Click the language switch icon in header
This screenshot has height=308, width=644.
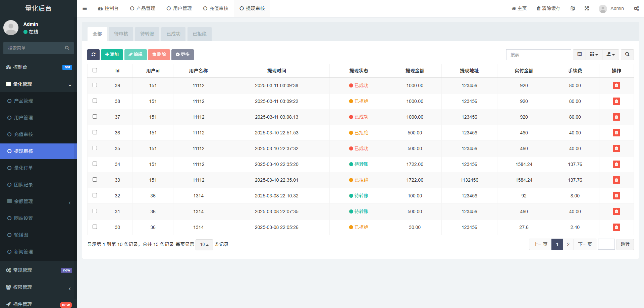573,8
